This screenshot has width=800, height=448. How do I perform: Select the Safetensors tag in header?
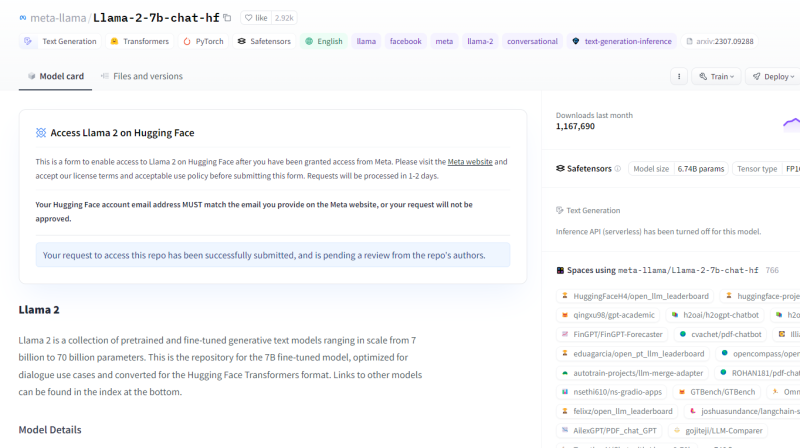tap(264, 41)
